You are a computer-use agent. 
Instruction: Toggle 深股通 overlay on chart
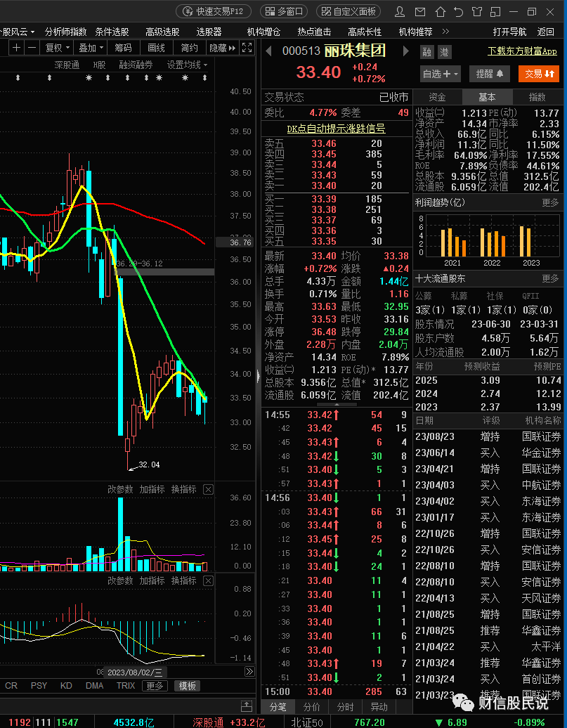67,65
